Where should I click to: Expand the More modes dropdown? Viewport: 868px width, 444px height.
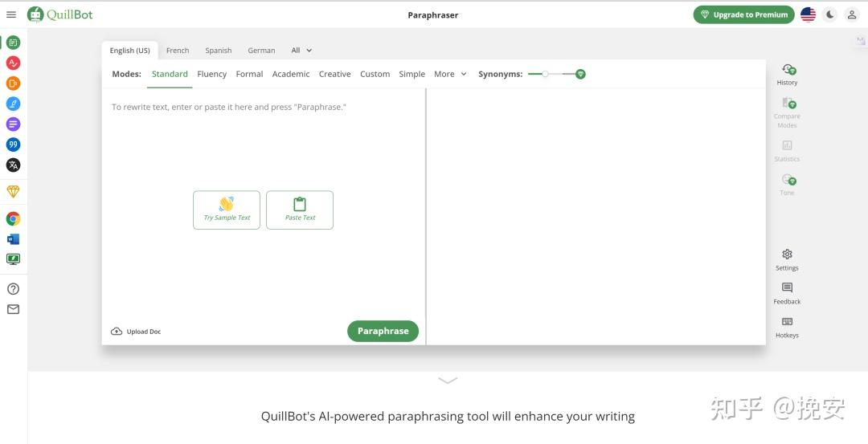[x=450, y=74]
